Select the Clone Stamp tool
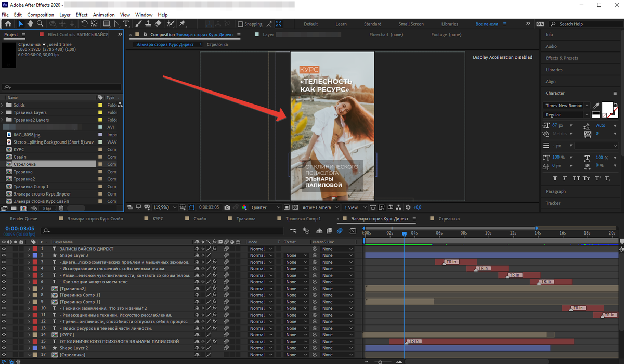 coord(149,23)
